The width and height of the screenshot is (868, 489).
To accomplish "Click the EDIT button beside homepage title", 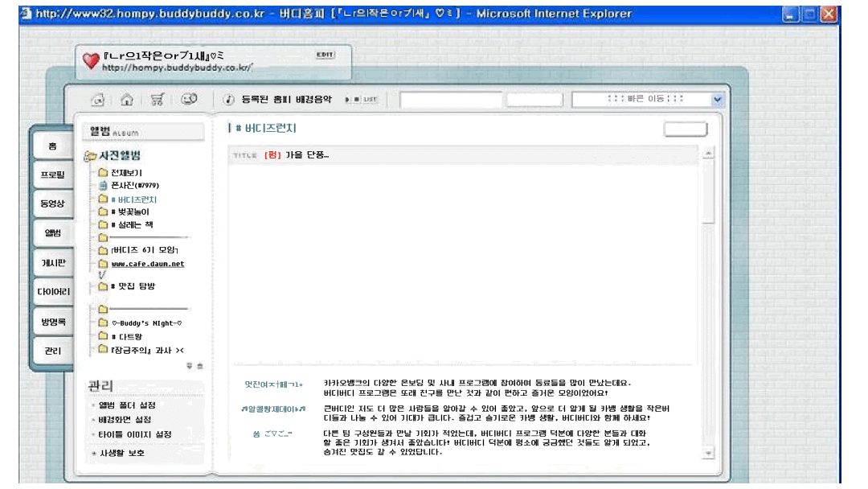I will pyautogui.click(x=325, y=54).
